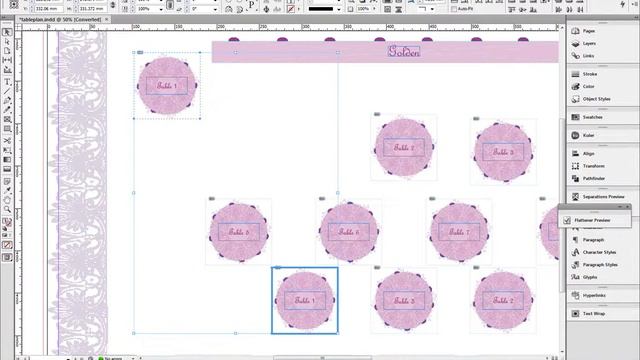Click the Y position field
This screenshot has height=360, width=640.
tap(49, 9)
